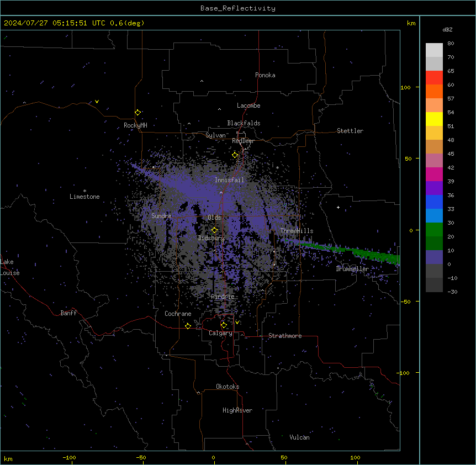
Task: Click the yellow diamond marker below Cochrane
Action: point(188,326)
